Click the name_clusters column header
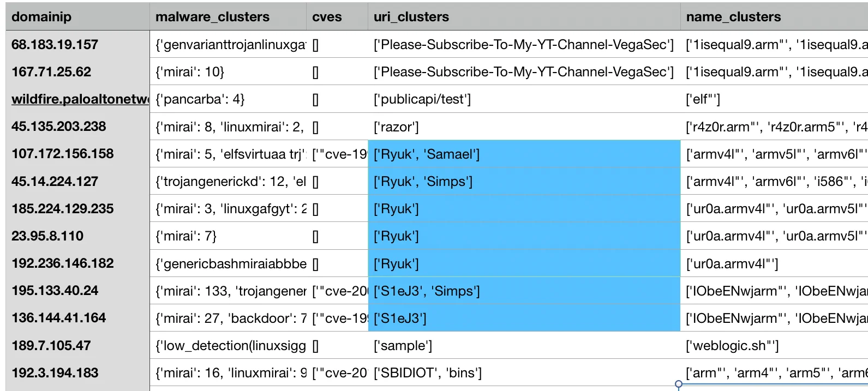 [774, 16]
